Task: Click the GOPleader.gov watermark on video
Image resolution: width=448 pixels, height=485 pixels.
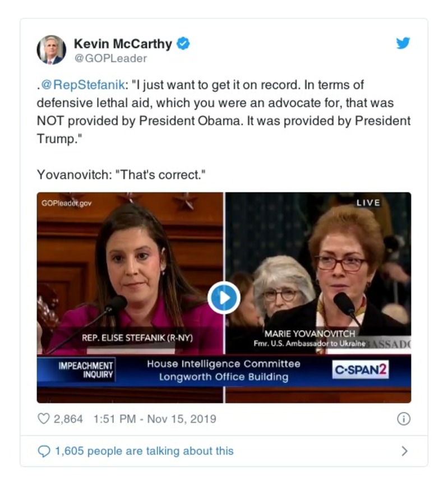Action: 66,203
